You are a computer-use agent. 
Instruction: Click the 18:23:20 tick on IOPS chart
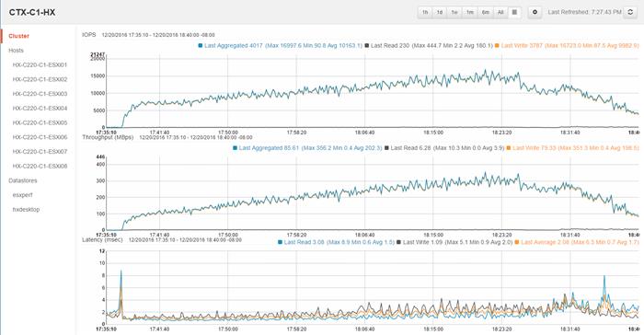pos(502,133)
